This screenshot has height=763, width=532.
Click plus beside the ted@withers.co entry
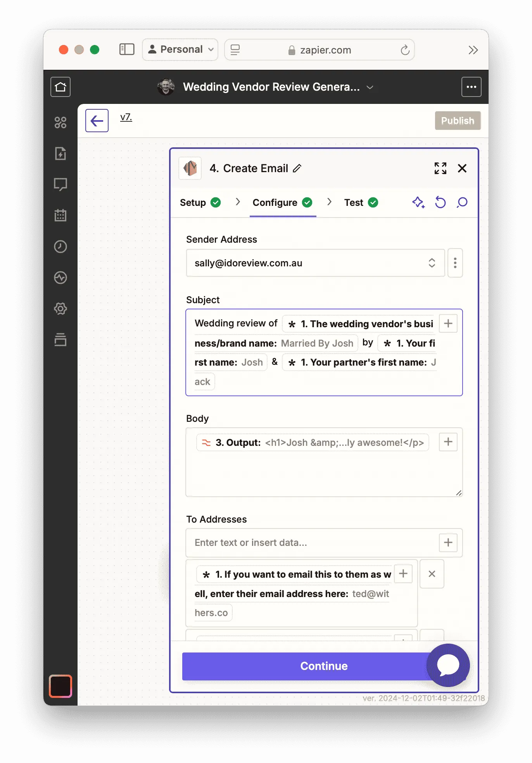click(403, 573)
